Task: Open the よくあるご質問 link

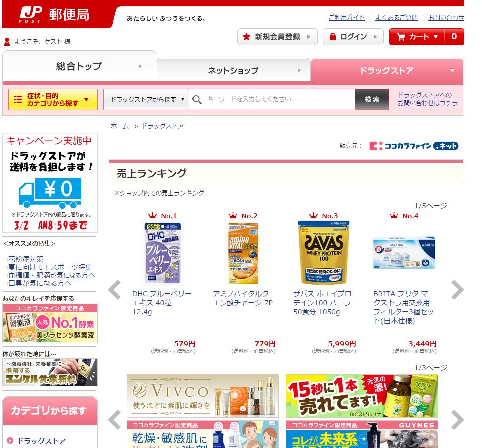Action: (x=397, y=18)
